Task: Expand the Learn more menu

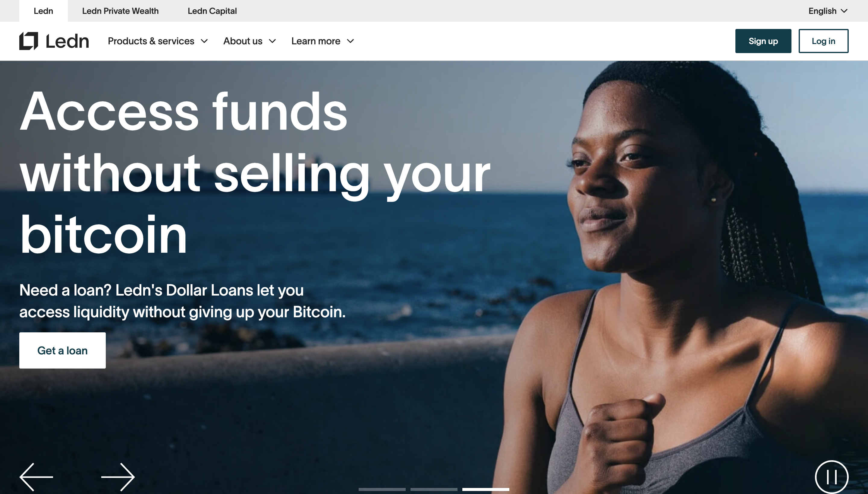Action: click(x=323, y=41)
